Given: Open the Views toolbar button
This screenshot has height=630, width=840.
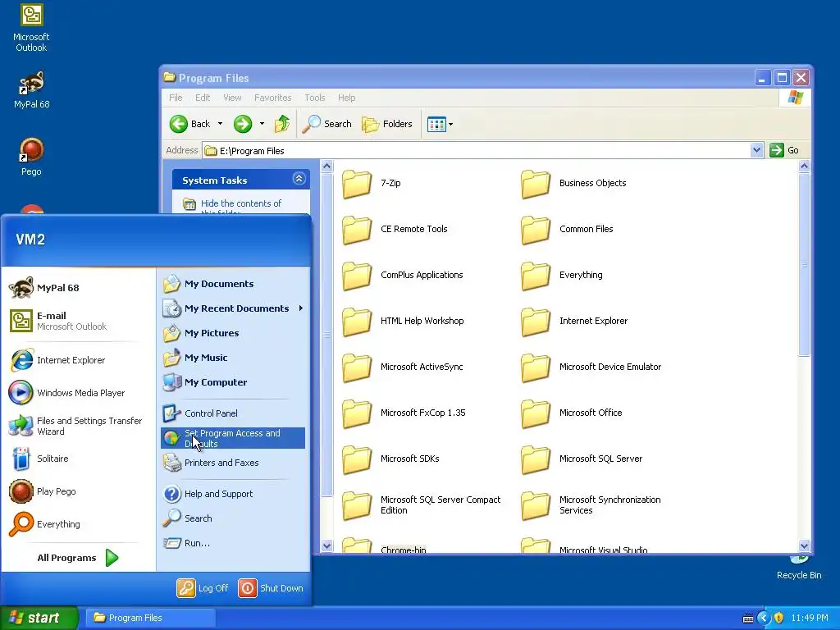Looking at the screenshot, I should (436, 125).
